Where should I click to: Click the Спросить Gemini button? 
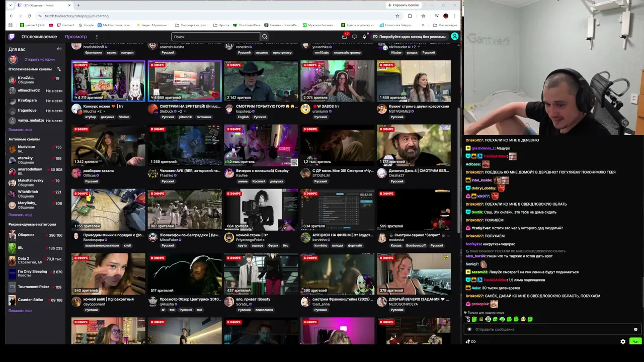click(404, 5)
